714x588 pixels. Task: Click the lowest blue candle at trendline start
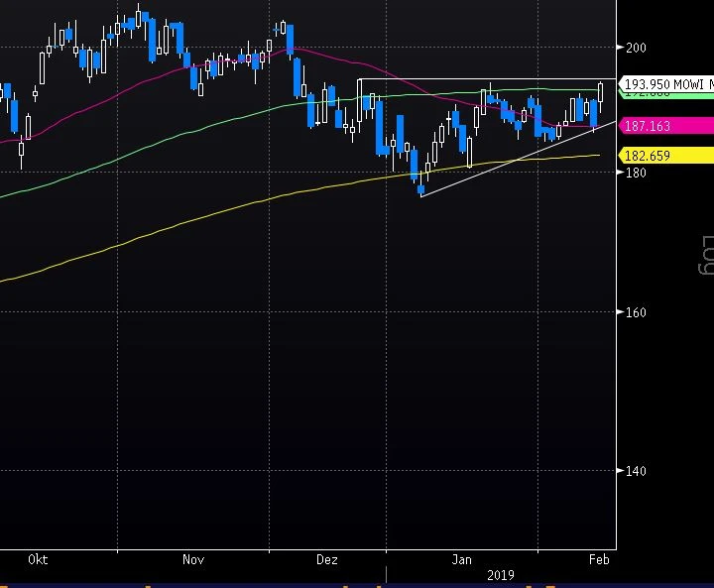pos(421,187)
